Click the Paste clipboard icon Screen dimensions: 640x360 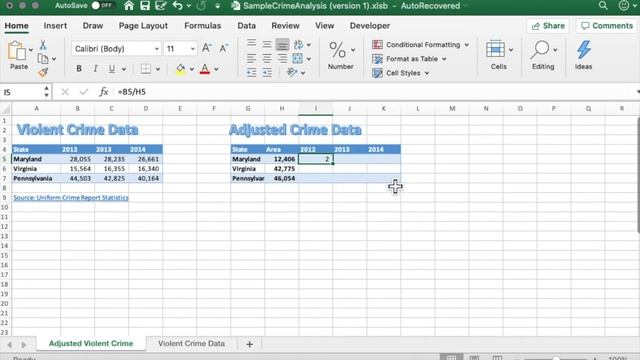(17, 51)
